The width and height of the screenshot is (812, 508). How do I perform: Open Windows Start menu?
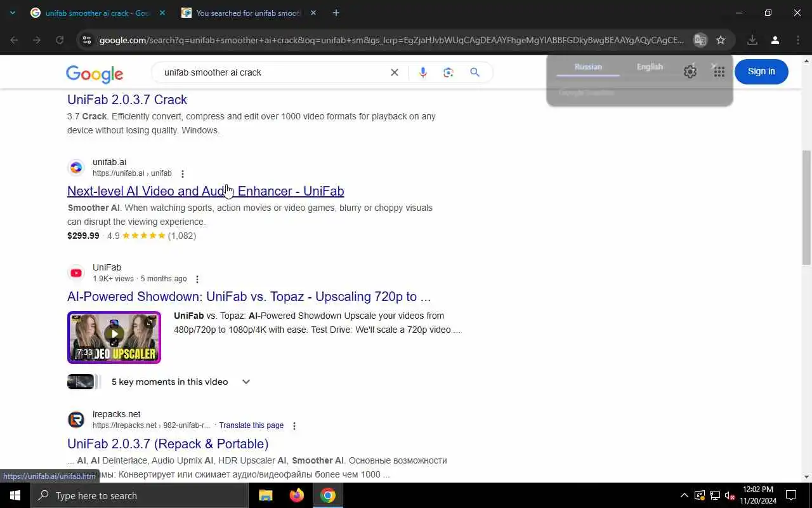[x=15, y=495]
